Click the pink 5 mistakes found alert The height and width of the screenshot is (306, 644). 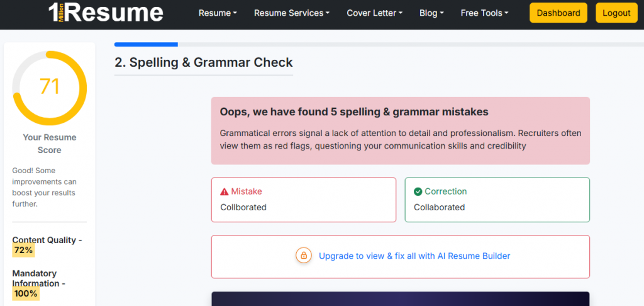click(x=400, y=130)
